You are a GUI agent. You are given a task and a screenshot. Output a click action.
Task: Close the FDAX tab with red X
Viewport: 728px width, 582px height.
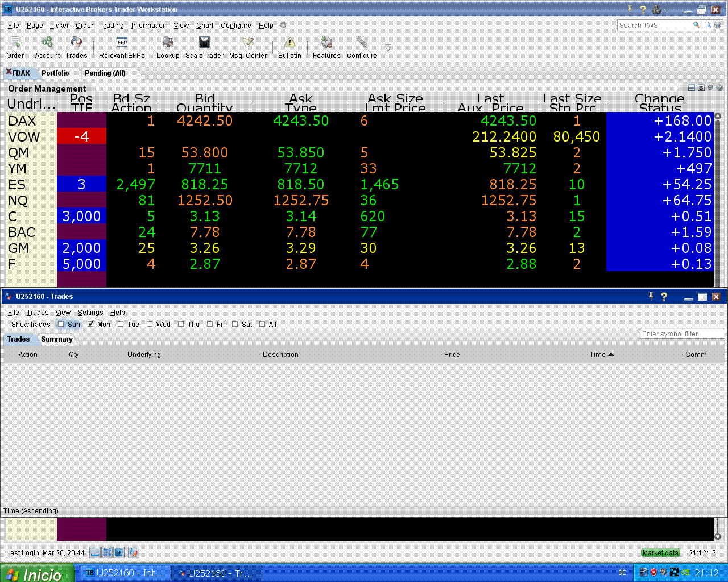point(9,72)
